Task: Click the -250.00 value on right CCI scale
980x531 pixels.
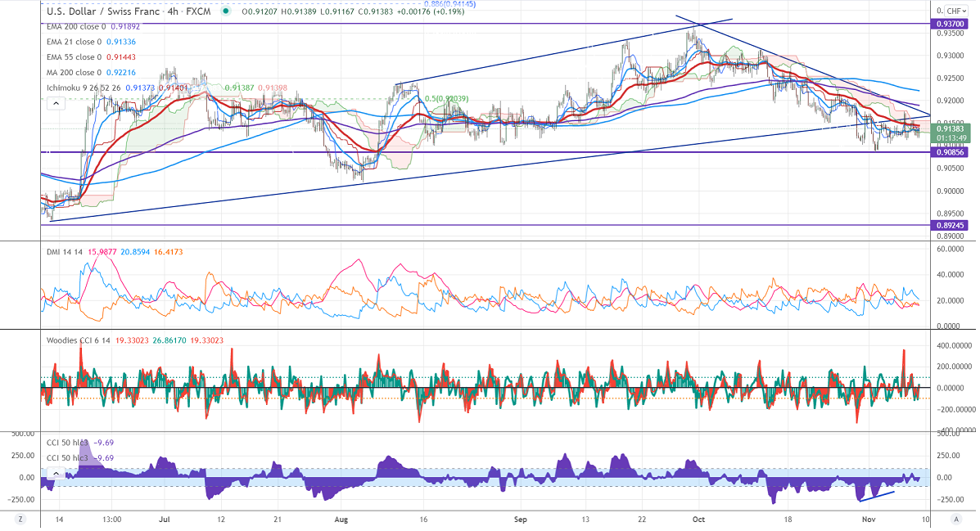Action: pyautogui.click(x=951, y=500)
